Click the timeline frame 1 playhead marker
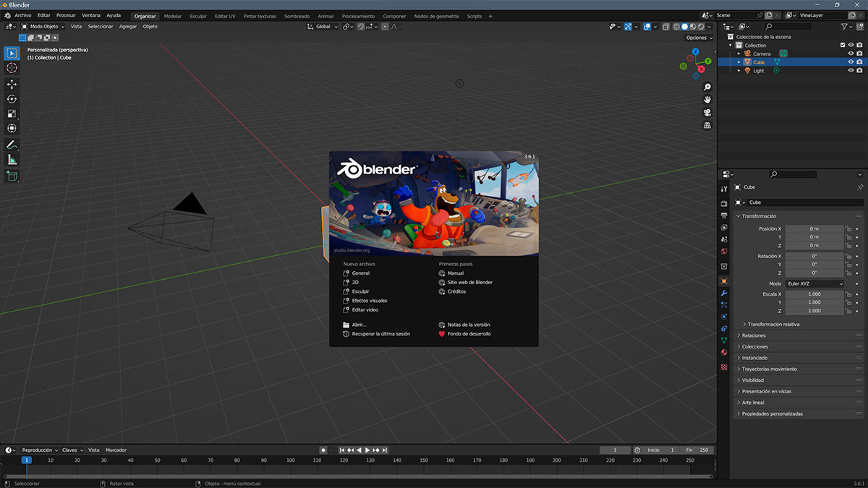This screenshot has width=868, height=488. (26, 460)
